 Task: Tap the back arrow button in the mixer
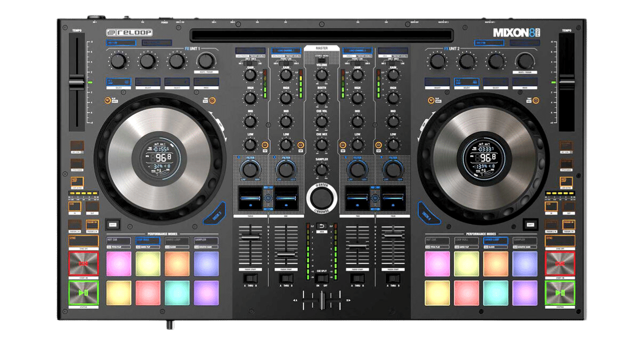coord(321,226)
